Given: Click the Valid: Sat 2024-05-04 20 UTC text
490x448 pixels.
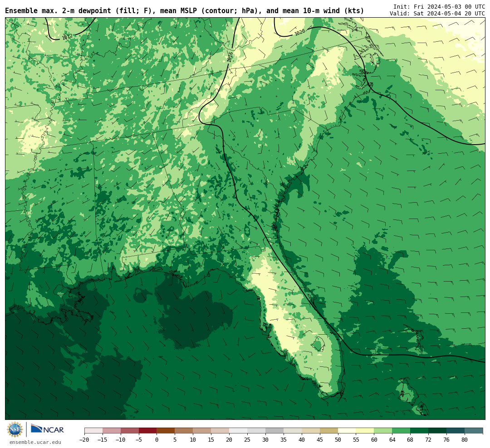Looking at the screenshot, I should coord(437,14).
